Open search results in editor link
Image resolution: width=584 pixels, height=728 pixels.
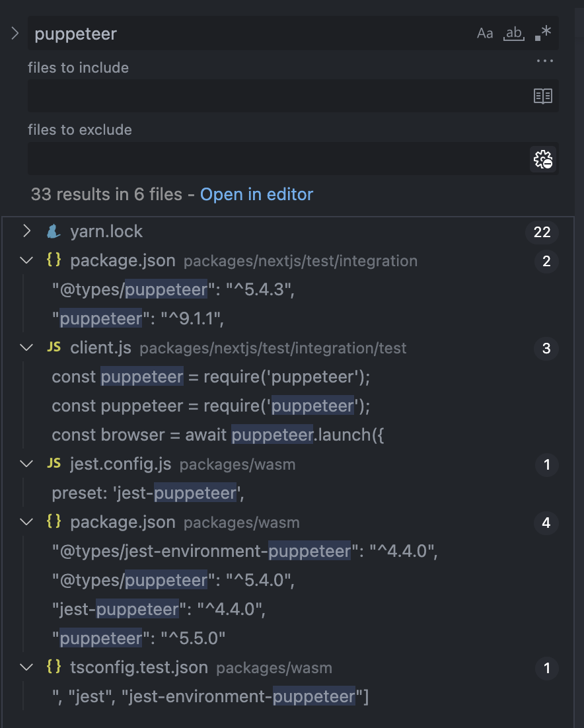coord(256,194)
